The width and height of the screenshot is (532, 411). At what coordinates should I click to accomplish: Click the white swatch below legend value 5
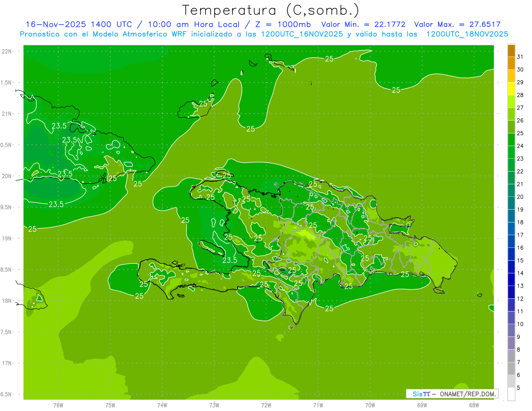pyautogui.click(x=511, y=394)
